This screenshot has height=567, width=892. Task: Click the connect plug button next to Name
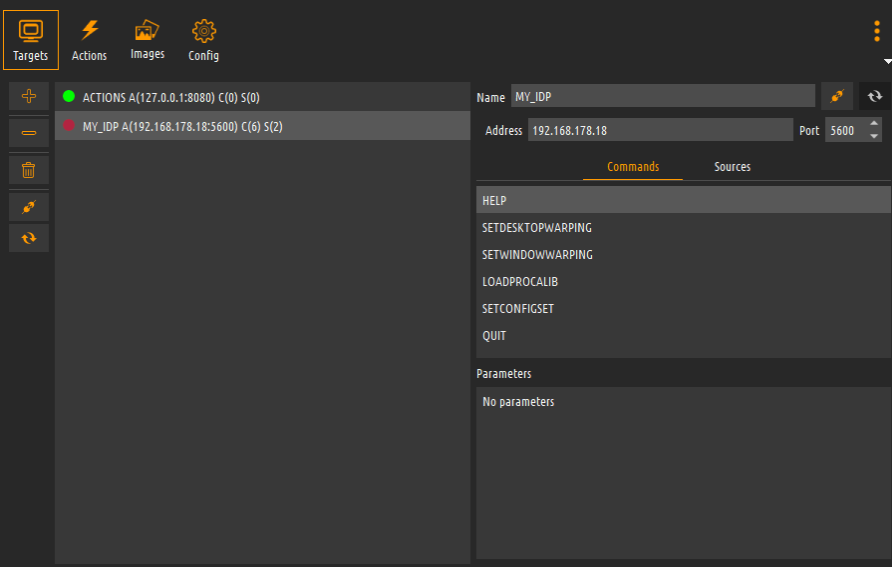[x=837, y=96]
